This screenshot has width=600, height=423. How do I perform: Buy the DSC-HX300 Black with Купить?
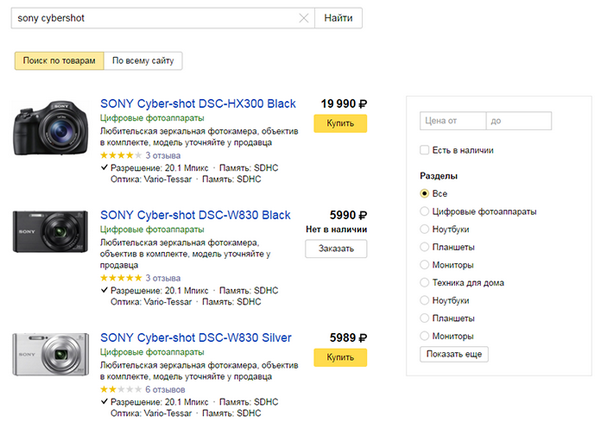coord(340,123)
